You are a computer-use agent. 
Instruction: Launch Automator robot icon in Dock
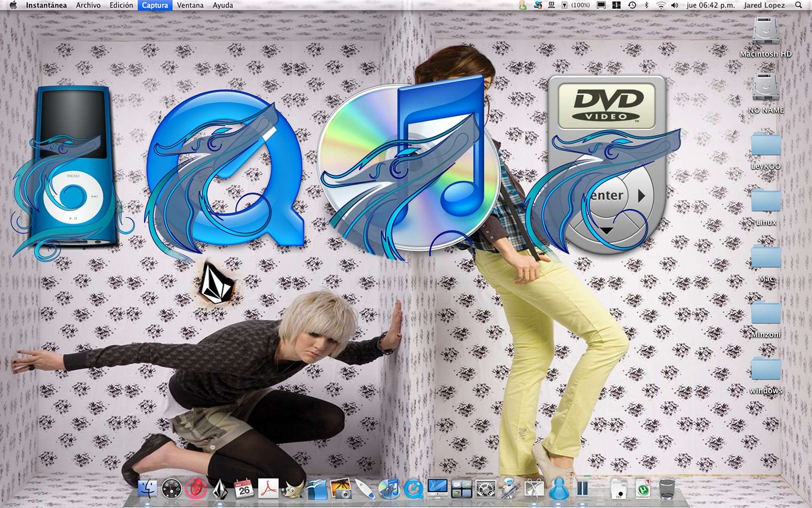pos(510,489)
